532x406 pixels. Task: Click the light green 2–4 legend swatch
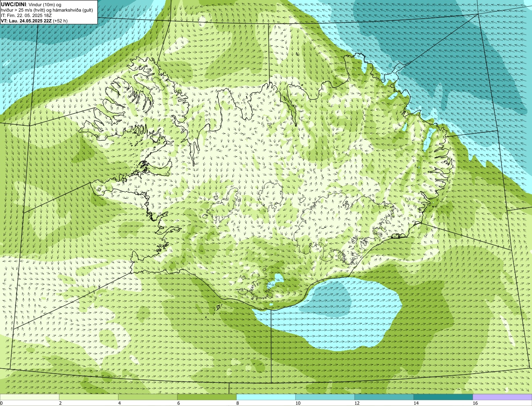(x=89, y=397)
